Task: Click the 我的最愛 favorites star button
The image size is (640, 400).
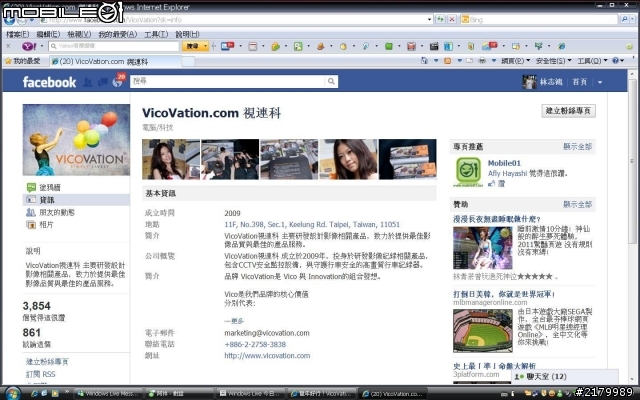Action: 22,61
